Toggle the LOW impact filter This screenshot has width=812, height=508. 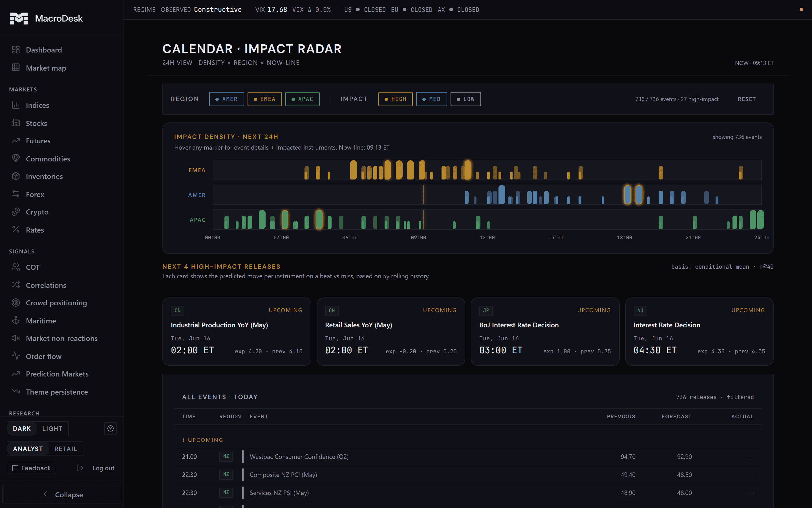465,99
